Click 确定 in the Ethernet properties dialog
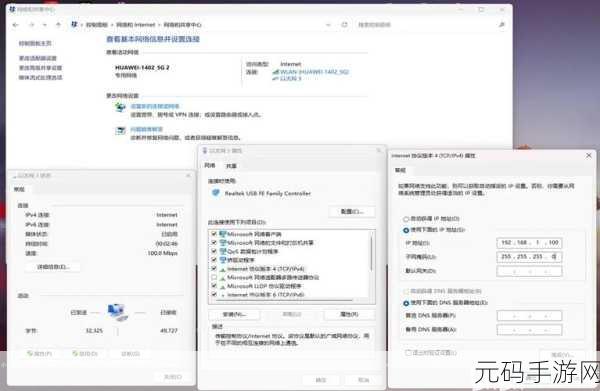Viewport: 600px width, 391px height. (x=321, y=380)
